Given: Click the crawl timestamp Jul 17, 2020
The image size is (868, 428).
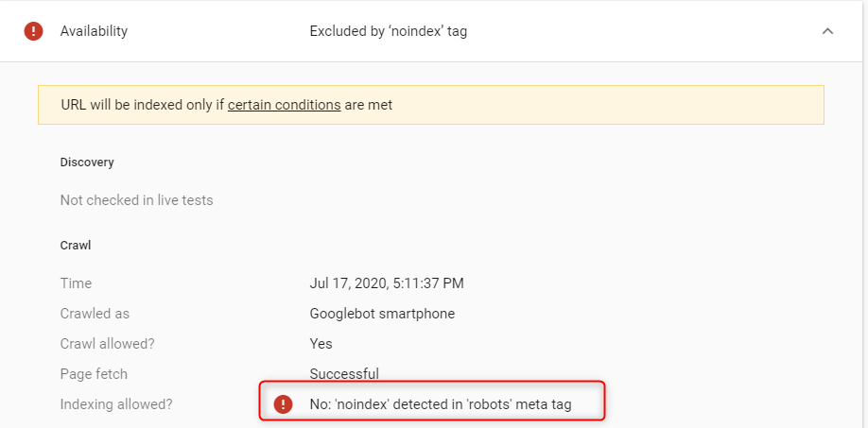Looking at the screenshot, I should (x=386, y=283).
